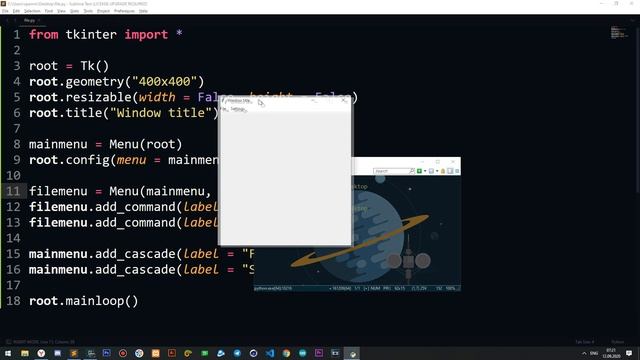Click the magnifier icon beside console search
Image resolution: width=640 pixels, height=360 pixels.
(412, 171)
